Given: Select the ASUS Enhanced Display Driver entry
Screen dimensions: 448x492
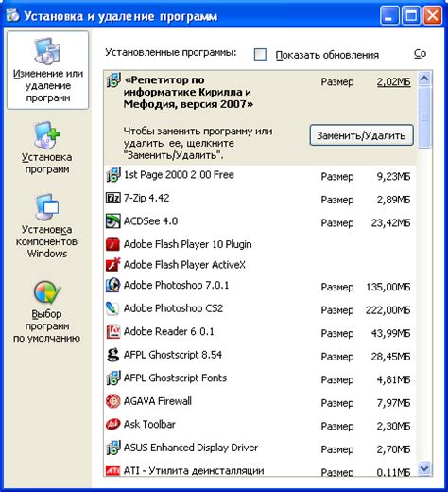Looking at the screenshot, I should pos(260,448).
